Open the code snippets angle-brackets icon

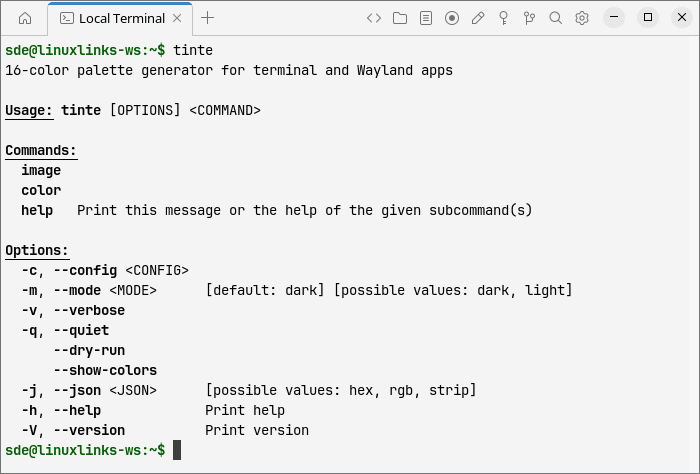point(374,18)
